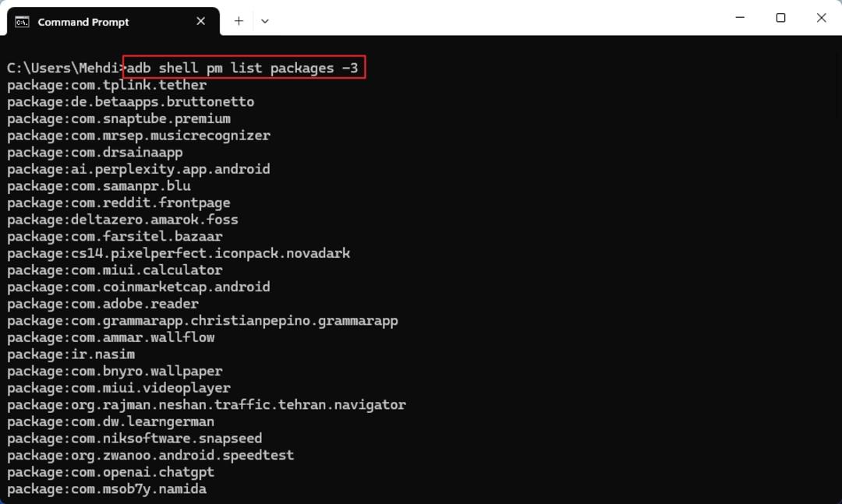Select the Command Prompt tab title

click(x=83, y=22)
